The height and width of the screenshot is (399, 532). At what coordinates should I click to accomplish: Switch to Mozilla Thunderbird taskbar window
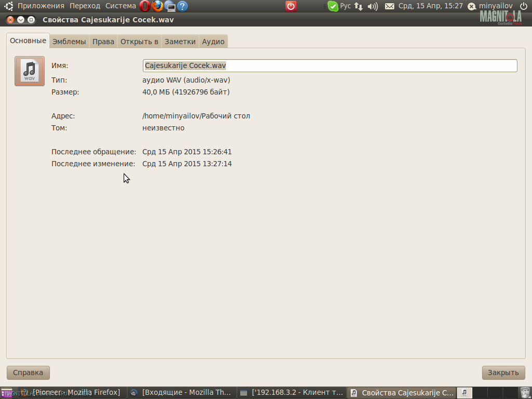[181, 393]
